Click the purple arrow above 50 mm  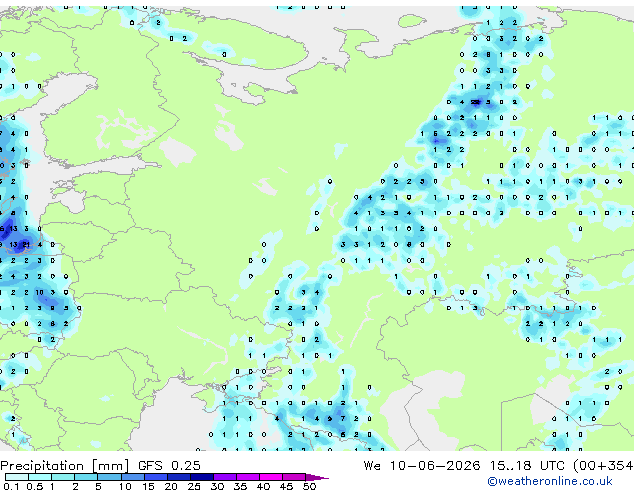click(317, 477)
